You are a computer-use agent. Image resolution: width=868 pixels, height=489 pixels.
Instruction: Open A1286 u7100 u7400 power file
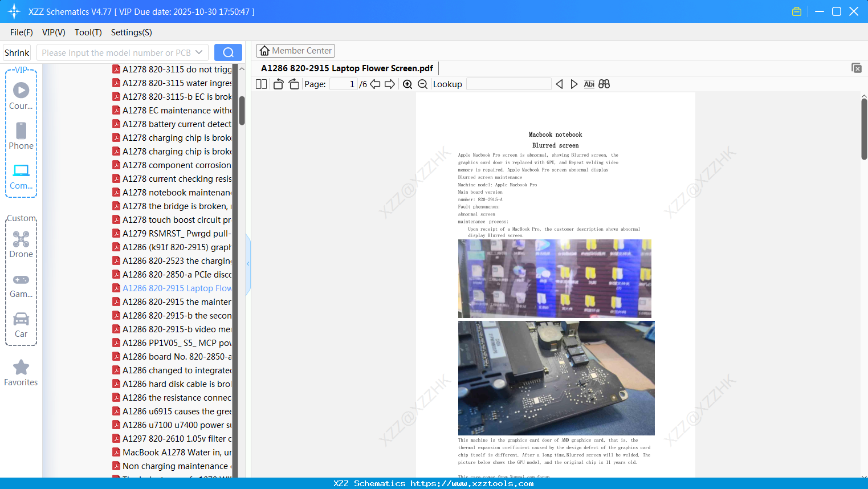tap(172, 425)
